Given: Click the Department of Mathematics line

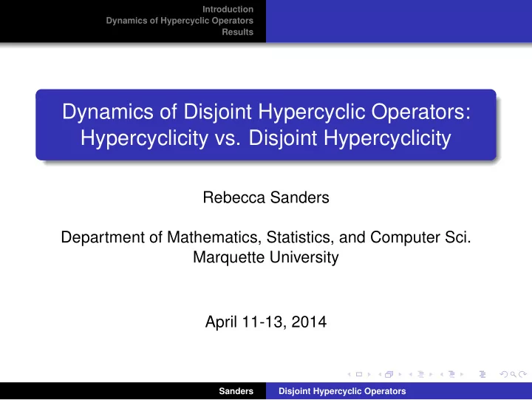Looking at the screenshot, I should [266, 237].
